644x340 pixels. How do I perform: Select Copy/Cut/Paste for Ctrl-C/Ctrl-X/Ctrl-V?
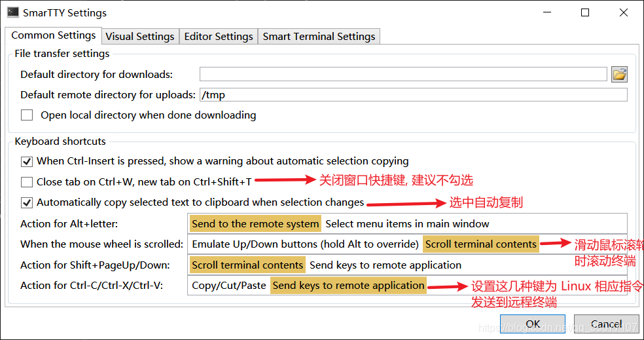(x=229, y=286)
